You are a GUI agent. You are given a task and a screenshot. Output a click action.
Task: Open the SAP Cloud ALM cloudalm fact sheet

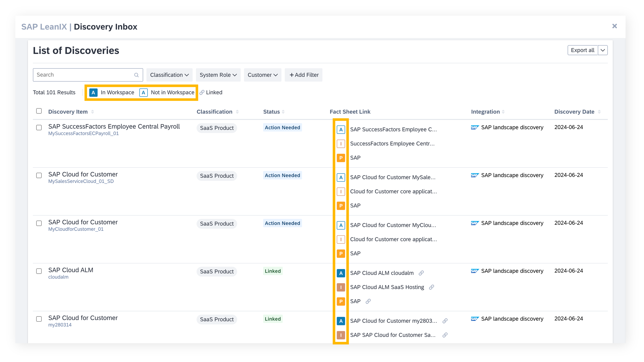point(382,273)
